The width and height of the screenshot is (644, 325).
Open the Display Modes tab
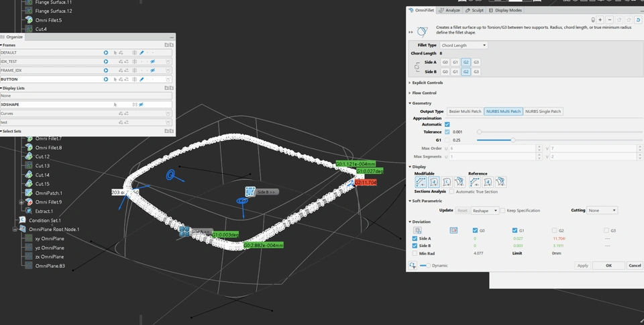[x=505, y=10]
